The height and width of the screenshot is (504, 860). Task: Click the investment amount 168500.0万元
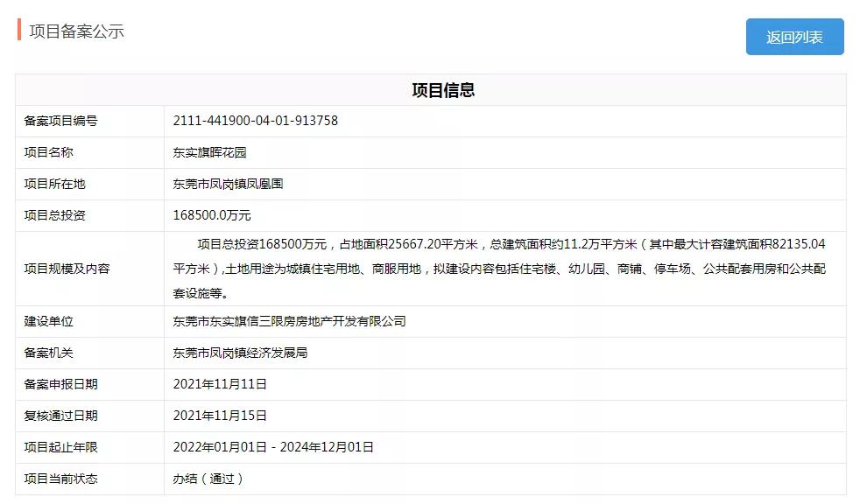(x=214, y=215)
